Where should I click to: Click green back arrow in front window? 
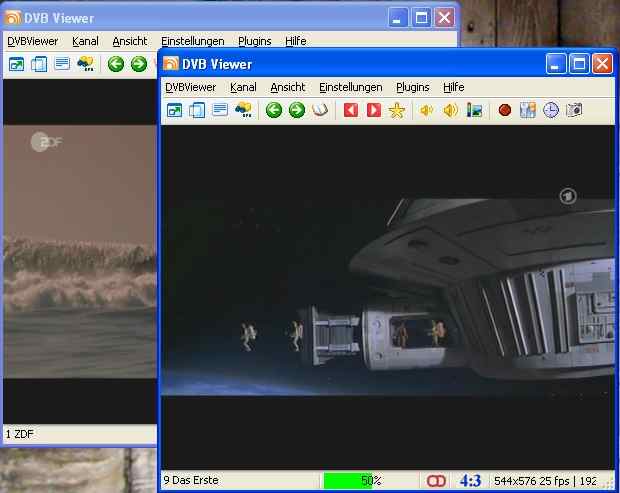274,110
